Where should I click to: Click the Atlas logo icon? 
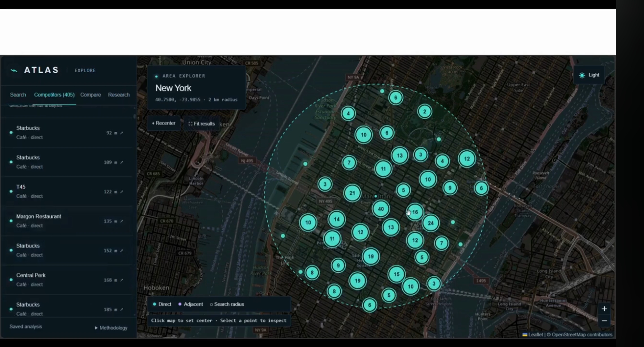tap(14, 70)
